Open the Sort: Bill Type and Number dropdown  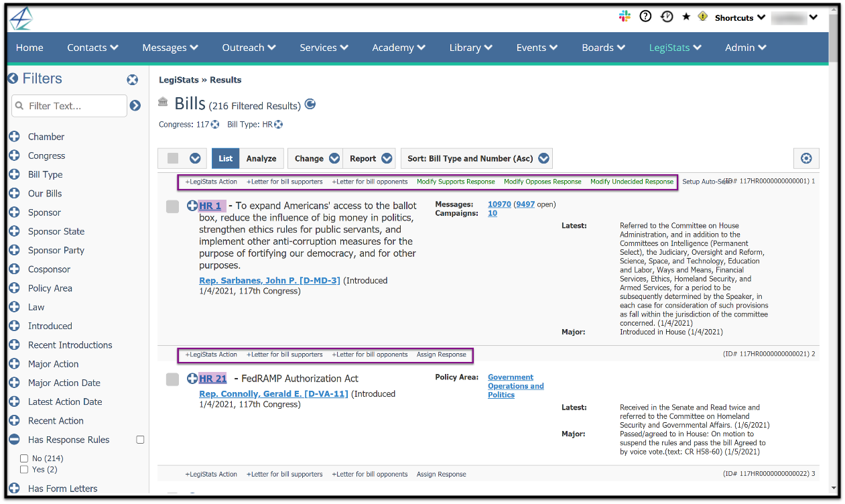point(477,158)
